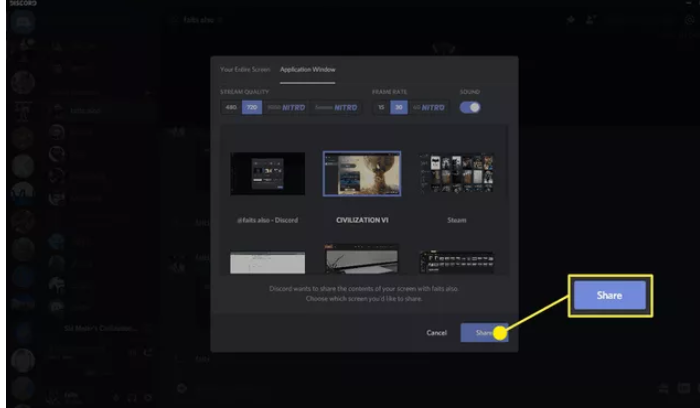Click Share in the dialog footer

pos(484,333)
